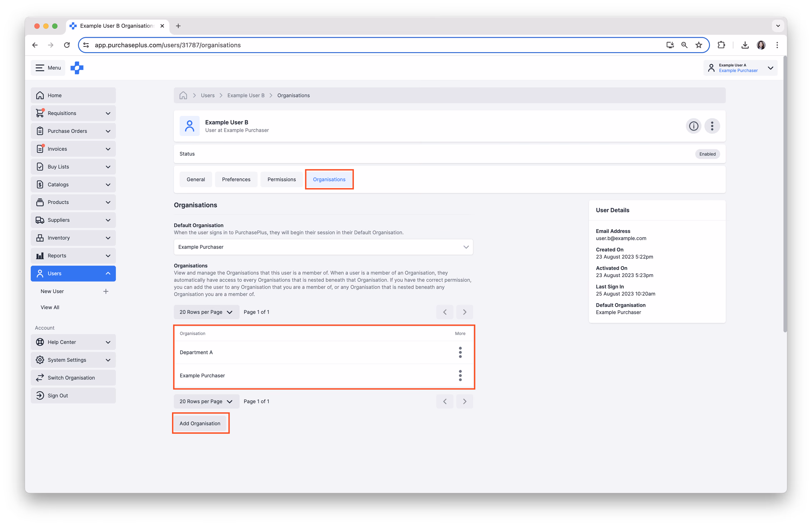Open the bottom 20 Rows per Page dropdown
The width and height of the screenshot is (812, 526).
pyautogui.click(x=206, y=401)
